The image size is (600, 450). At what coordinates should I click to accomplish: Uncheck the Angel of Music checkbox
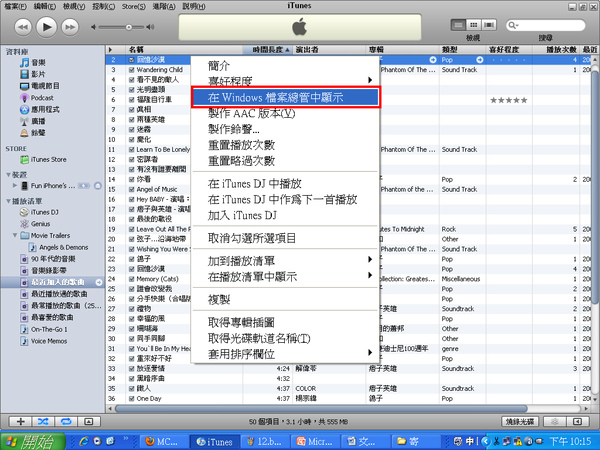point(131,189)
